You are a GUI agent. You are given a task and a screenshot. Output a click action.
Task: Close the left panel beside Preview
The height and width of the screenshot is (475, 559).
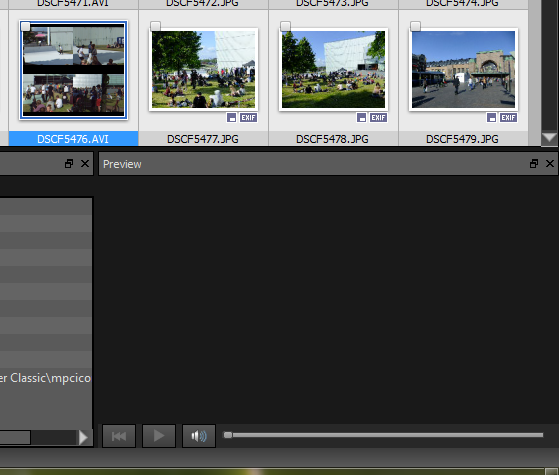pos(85,164)
